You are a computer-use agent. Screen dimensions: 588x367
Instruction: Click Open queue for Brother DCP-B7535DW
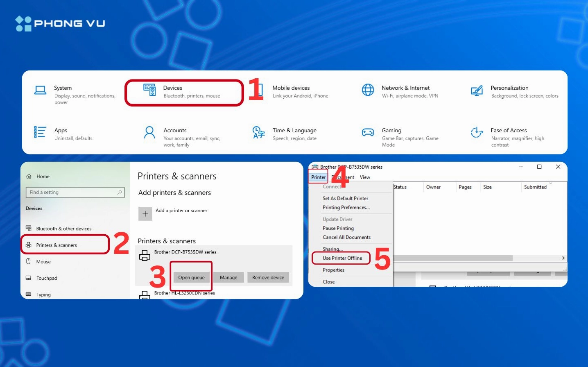[x=191, y=277]
